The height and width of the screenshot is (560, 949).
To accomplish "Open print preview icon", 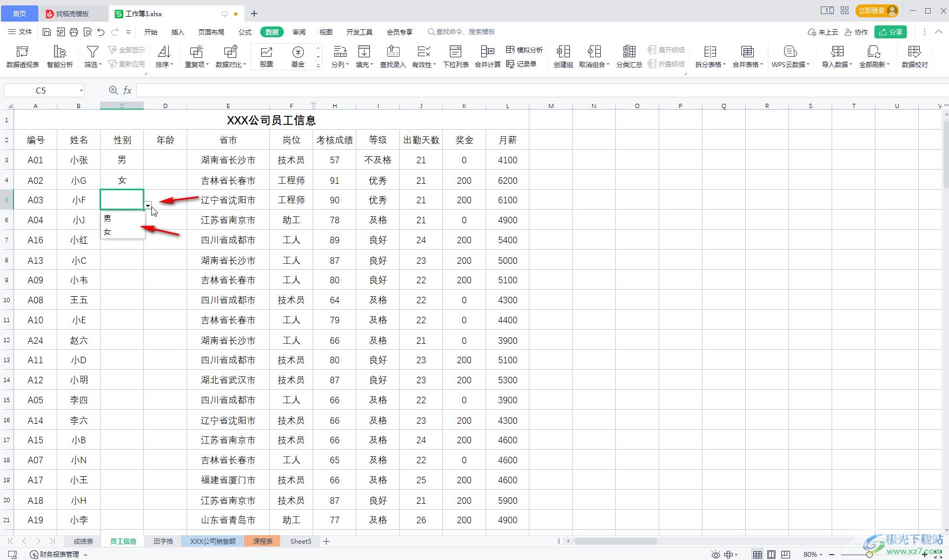I will tap(87, 32).
